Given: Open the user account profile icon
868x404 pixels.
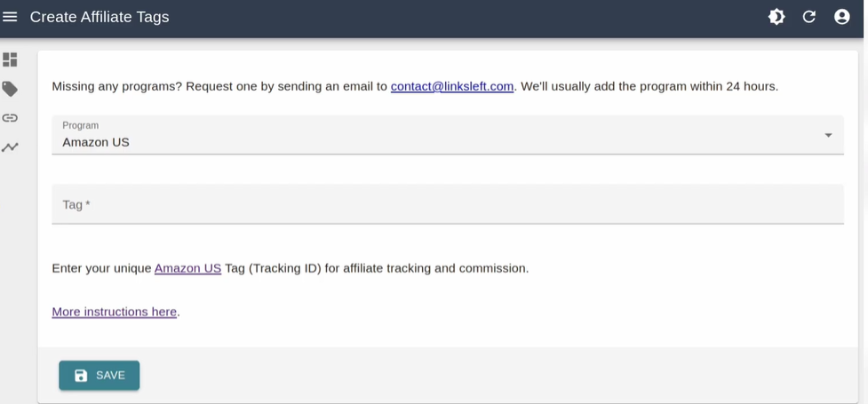Looking at the screenshot, I should pyautogui.click(x=841, y=17).
